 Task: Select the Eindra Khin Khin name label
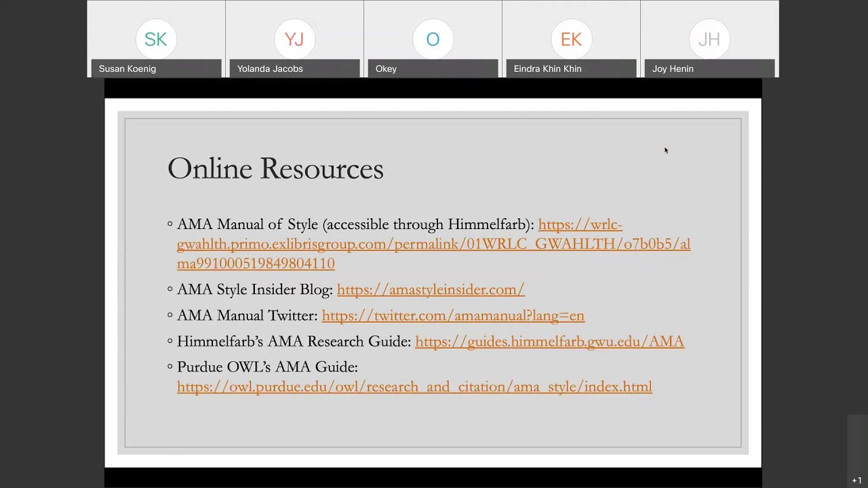pyautogui.click(x=547, y=68)
